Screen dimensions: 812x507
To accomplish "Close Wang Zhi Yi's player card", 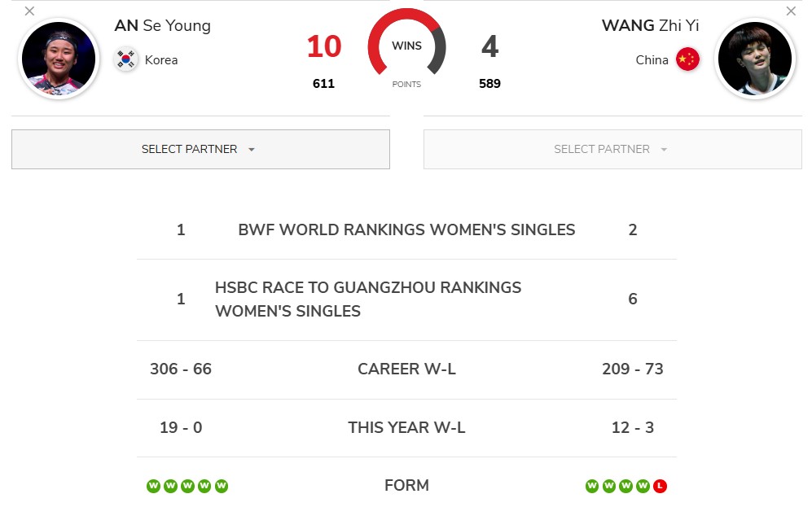I will click(789, 11).
